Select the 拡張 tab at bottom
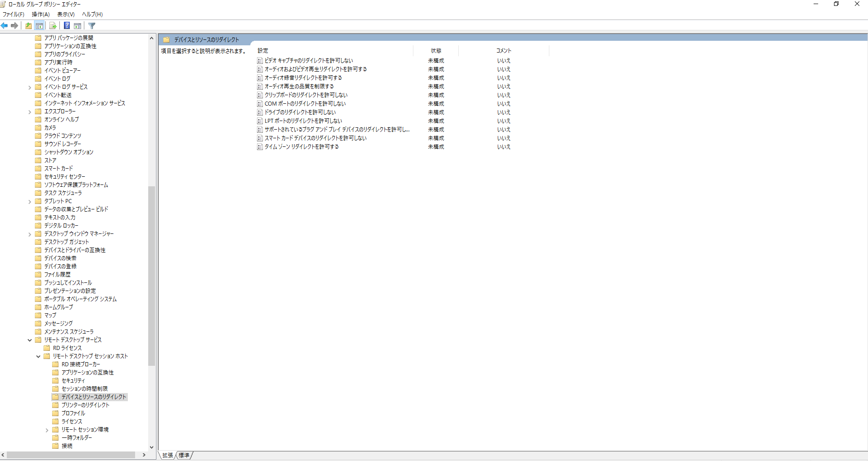868x461 pixels. [x=168, y=455]
